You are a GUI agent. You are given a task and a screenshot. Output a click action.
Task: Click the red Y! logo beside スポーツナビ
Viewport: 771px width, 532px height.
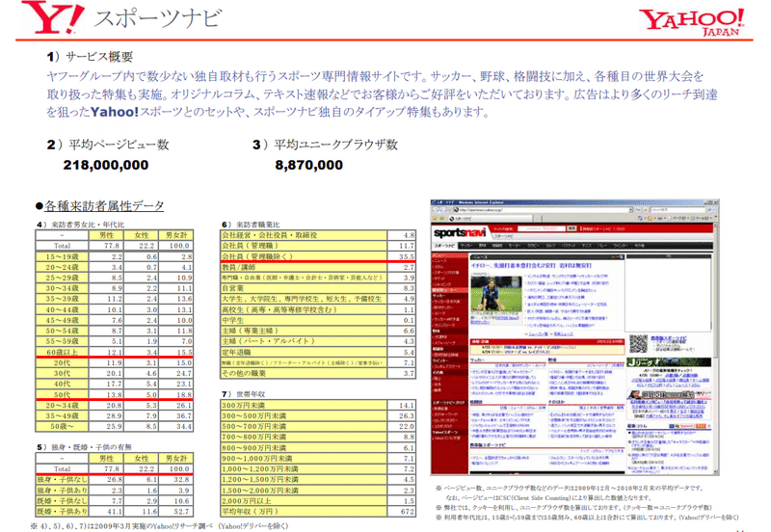(x=53, y=17)
